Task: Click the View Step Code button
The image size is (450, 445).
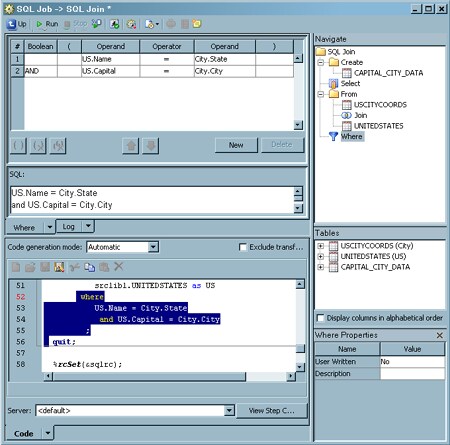Action: 272,411
